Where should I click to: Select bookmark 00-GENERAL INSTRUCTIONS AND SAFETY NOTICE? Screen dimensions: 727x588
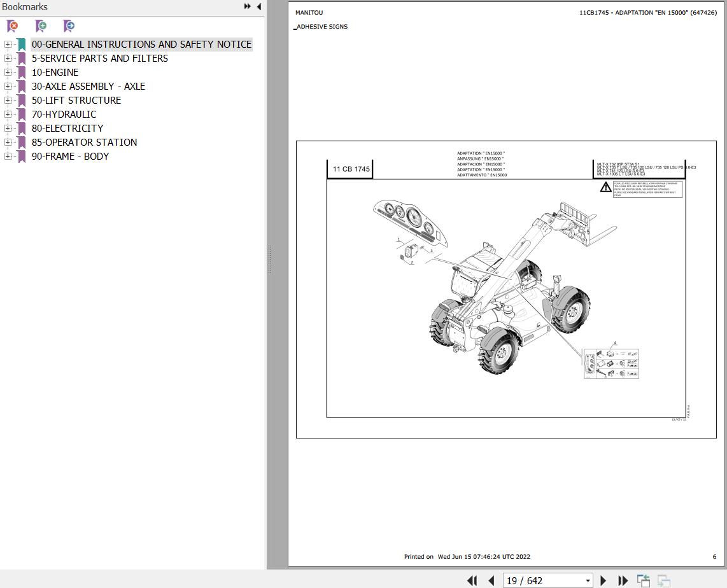click(141, 45)
